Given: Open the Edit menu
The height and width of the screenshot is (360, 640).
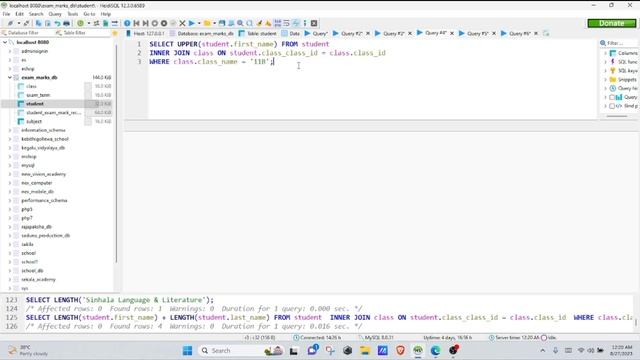Looking at the screenshot, I should click(x=19, y=14).
